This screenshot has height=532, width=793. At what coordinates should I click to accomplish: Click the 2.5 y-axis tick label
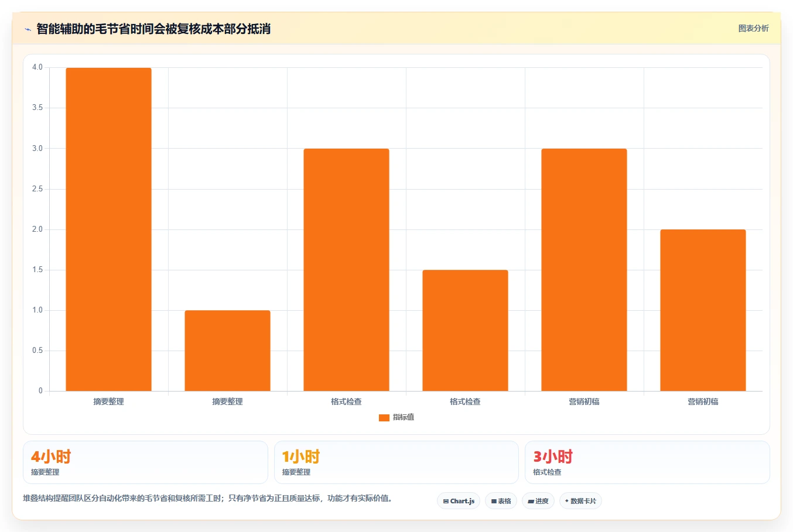click(37, 189)
